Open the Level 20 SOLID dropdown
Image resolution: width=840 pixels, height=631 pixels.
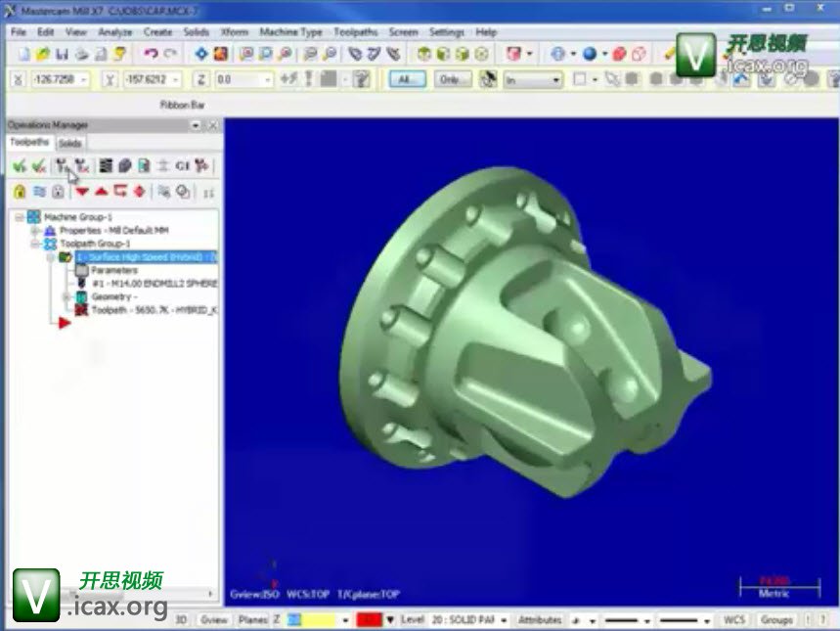click(x=504, y=620)
